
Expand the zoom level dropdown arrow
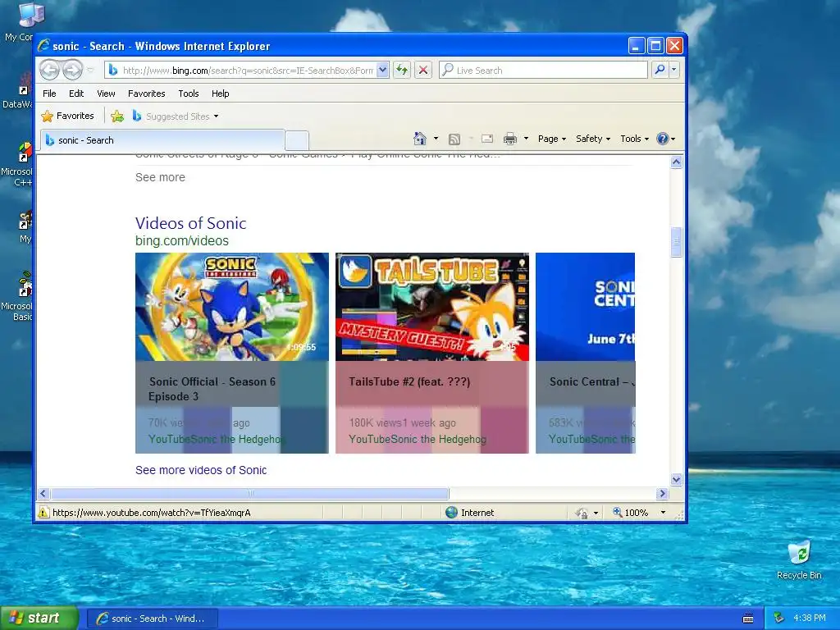[x=663, y=513]
